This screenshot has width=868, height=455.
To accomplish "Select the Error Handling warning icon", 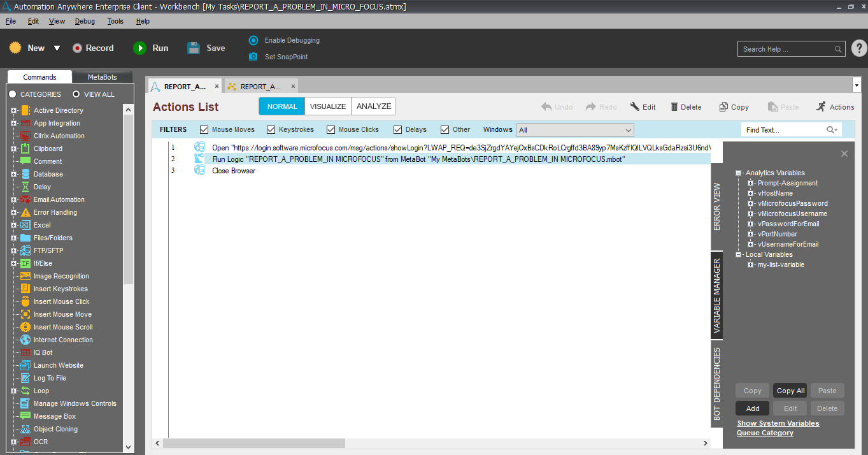I will [25, 212].
